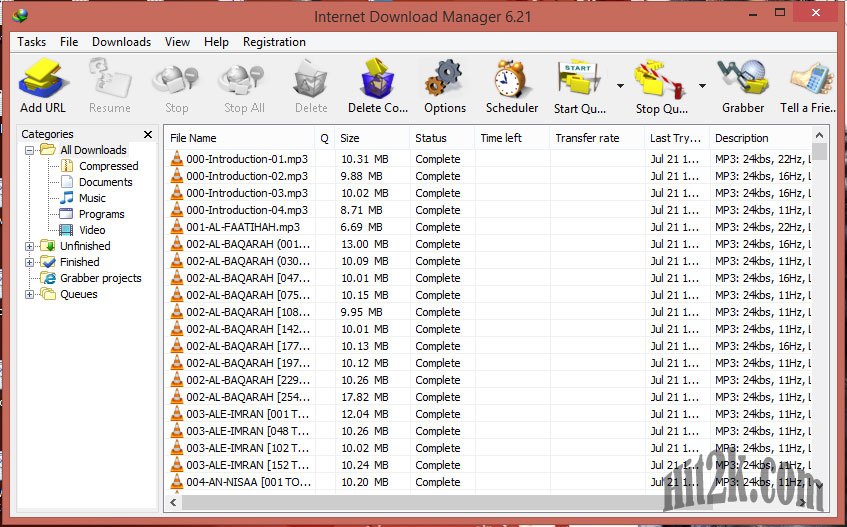This screenshot has height=527, width=847.
Task: Select the 000-Introduction-03.mp3 file name
Action: [x=247, y=193]
